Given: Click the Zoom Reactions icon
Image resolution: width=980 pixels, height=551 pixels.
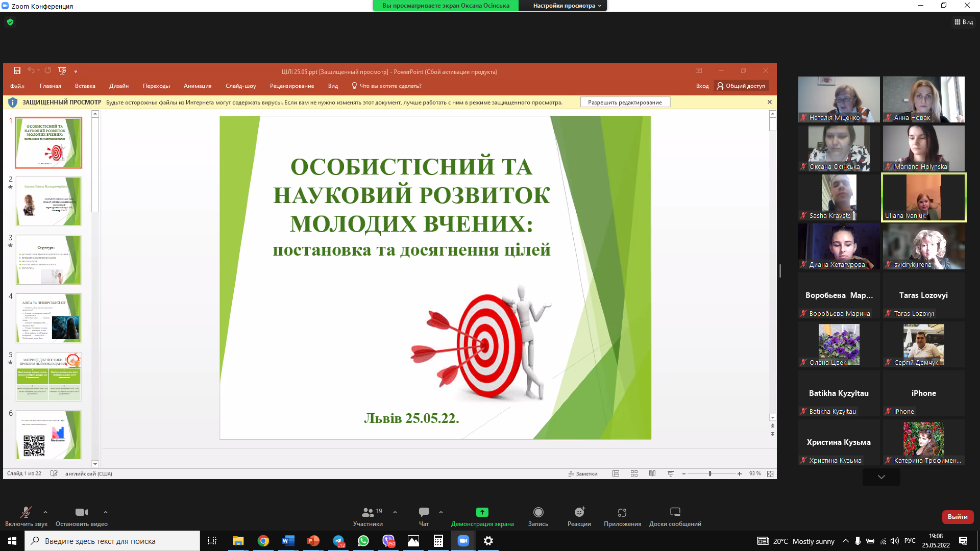Looking at the screenshot, I should tap(579, 512).
